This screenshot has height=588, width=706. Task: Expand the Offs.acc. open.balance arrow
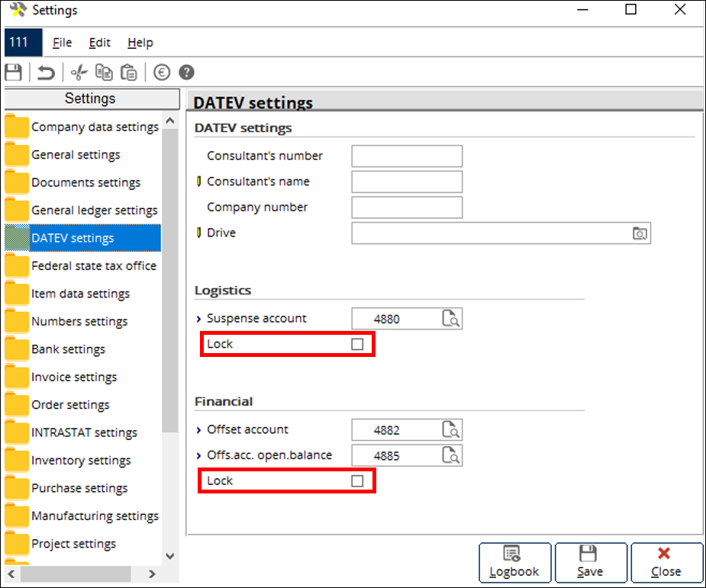[198, 456]
